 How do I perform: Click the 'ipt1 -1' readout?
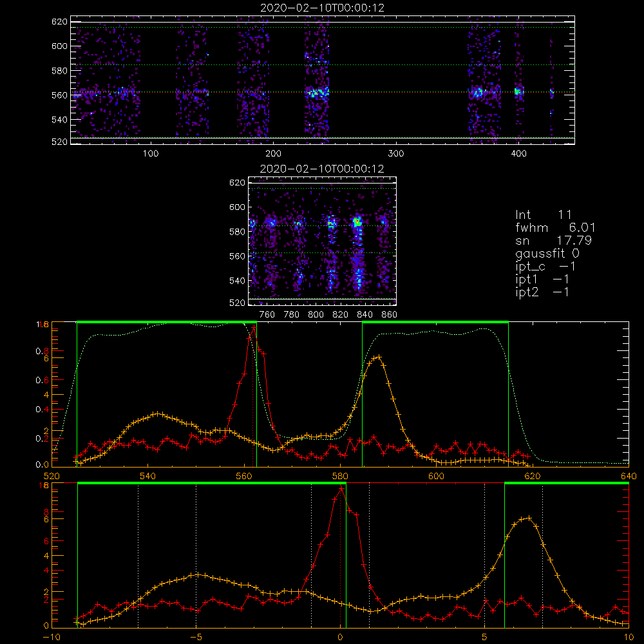(x=542, y=279)
